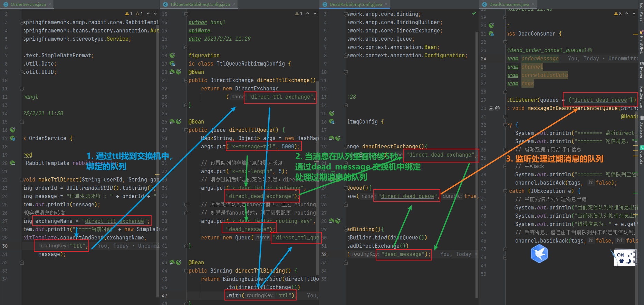This screenshot has height=305, width=644.
Task: Collapse directTtlExchange fold at TtlQueueRabbitmqConfig line 21
Action: point(186,80)
